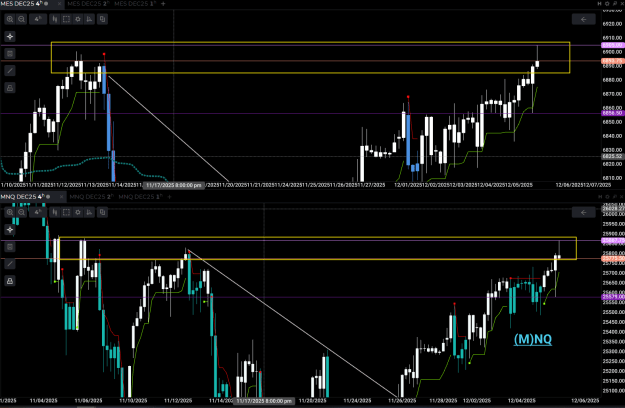Click the 11/06/2025 date on MNQ time axis
The image size is (625, 408).
(88, 400)
